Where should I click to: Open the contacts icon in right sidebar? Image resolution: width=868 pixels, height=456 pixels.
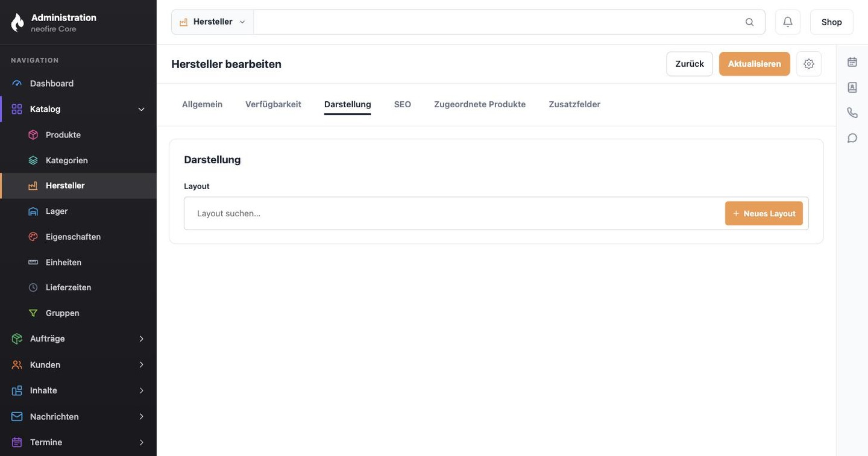pos(852,87)
